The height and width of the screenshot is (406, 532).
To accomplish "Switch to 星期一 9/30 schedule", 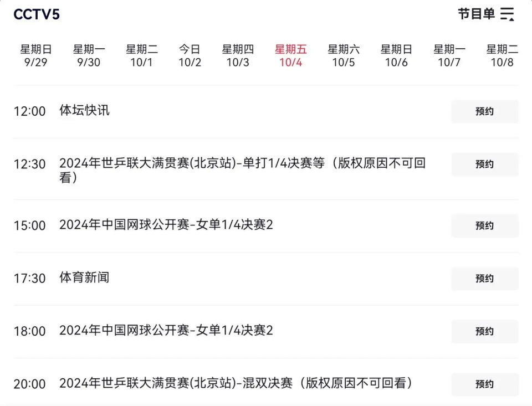I will coord(89,56).
